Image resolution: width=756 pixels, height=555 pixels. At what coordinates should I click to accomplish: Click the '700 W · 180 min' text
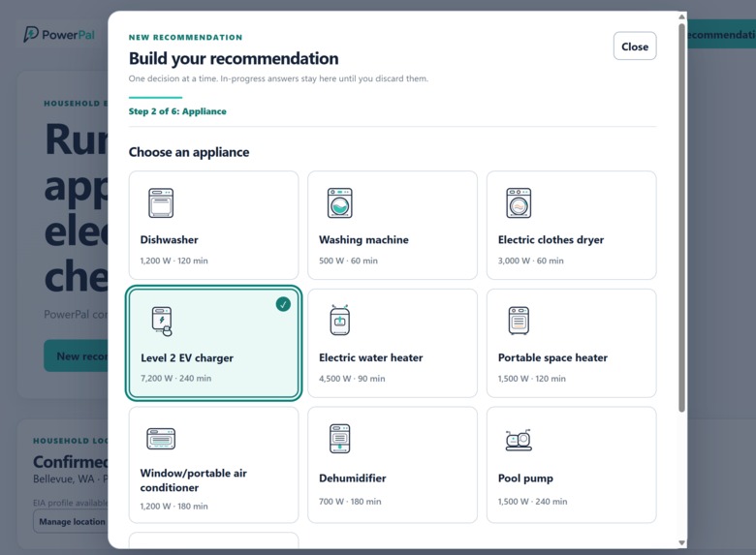(350, 502)
